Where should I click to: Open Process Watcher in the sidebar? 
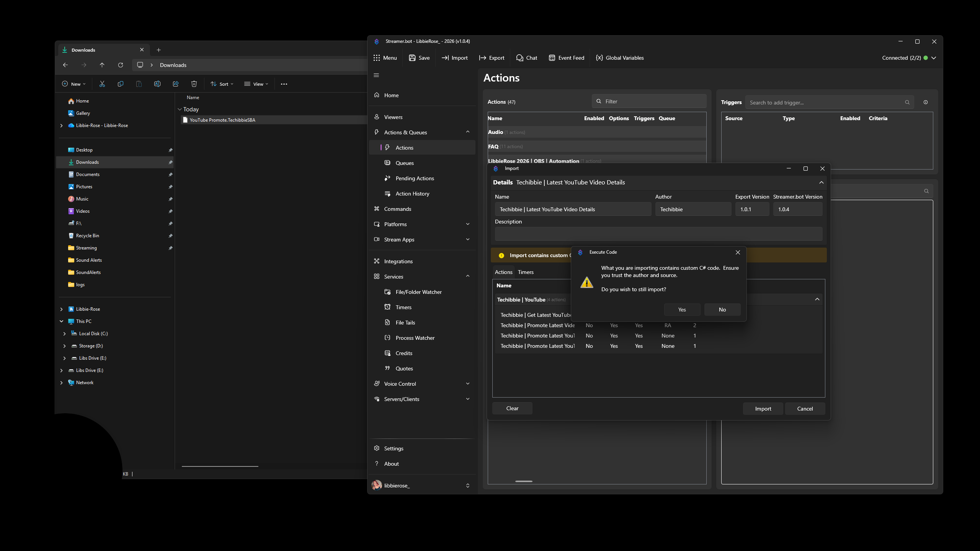422,338
